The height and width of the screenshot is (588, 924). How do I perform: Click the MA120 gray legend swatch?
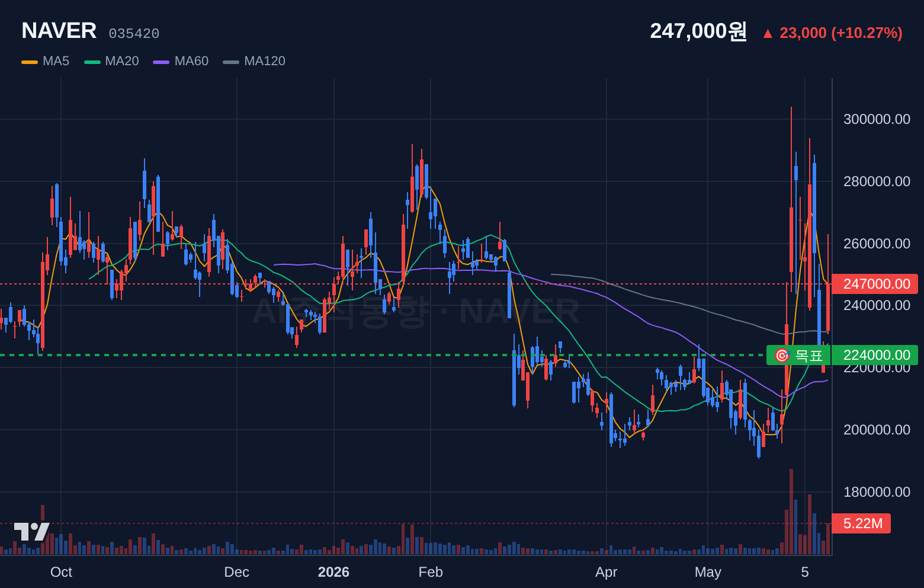231,62
